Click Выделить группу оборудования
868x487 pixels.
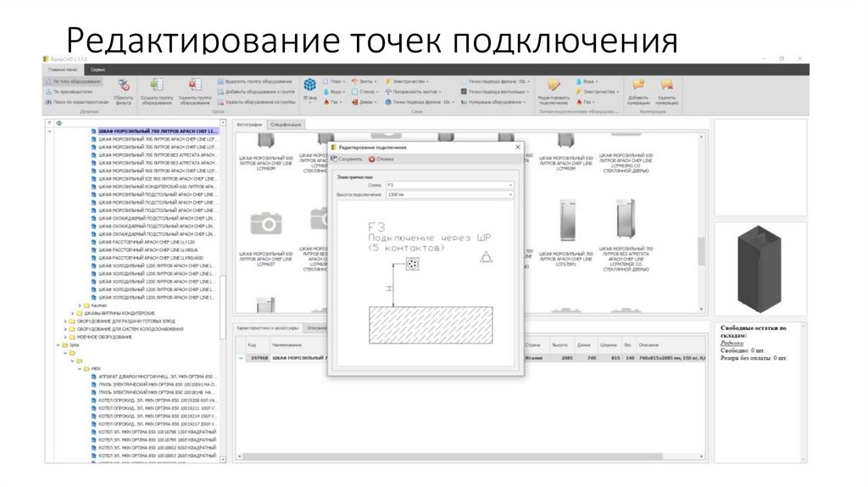254,81
